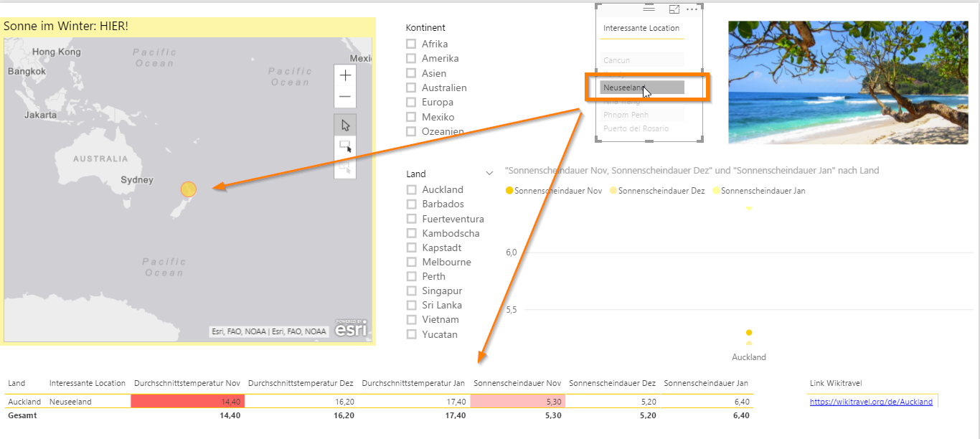Activate the map rectangle selection tool

coord(345,146)
